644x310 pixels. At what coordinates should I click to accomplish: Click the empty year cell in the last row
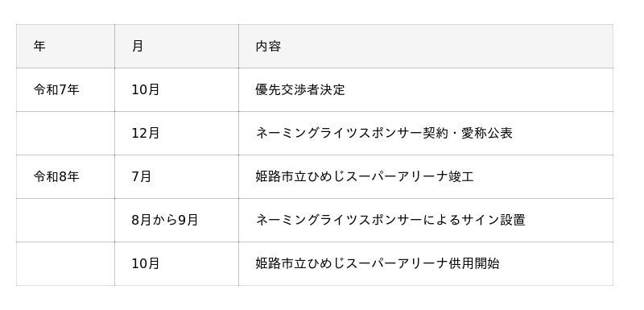click(x=65, y=263)
